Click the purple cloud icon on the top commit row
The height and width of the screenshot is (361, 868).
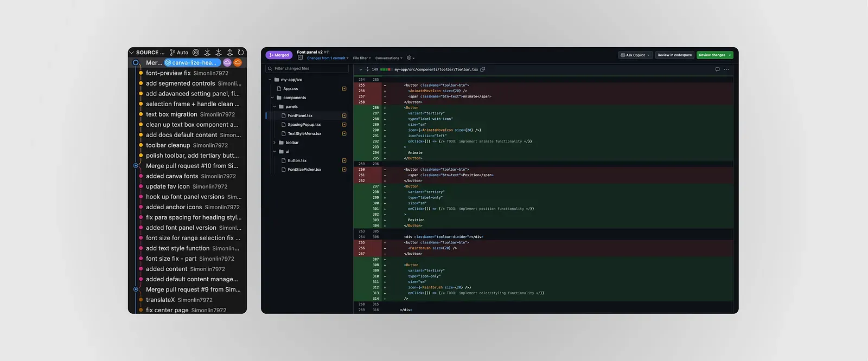click(227, 63)
